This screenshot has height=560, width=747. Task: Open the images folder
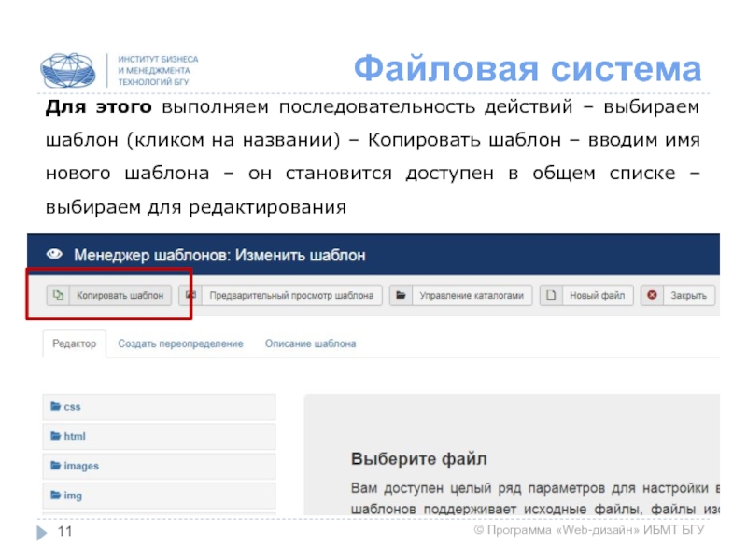(159, 466)
